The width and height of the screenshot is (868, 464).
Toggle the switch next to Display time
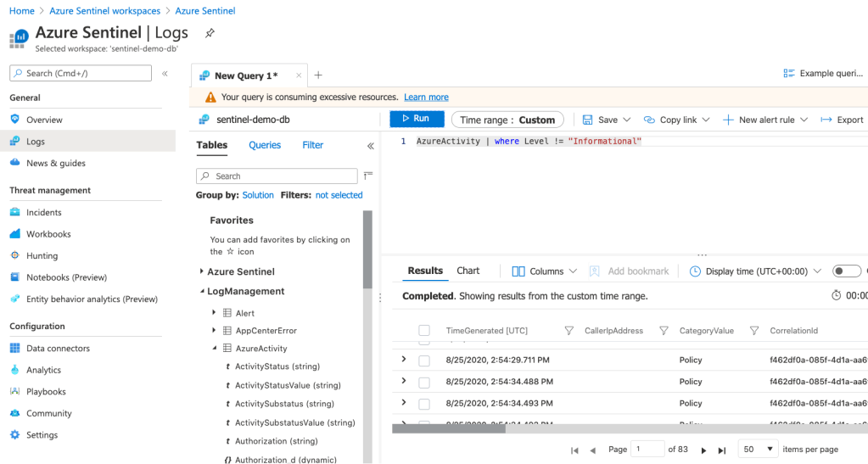pyautogui.click(x=846, y=271)
